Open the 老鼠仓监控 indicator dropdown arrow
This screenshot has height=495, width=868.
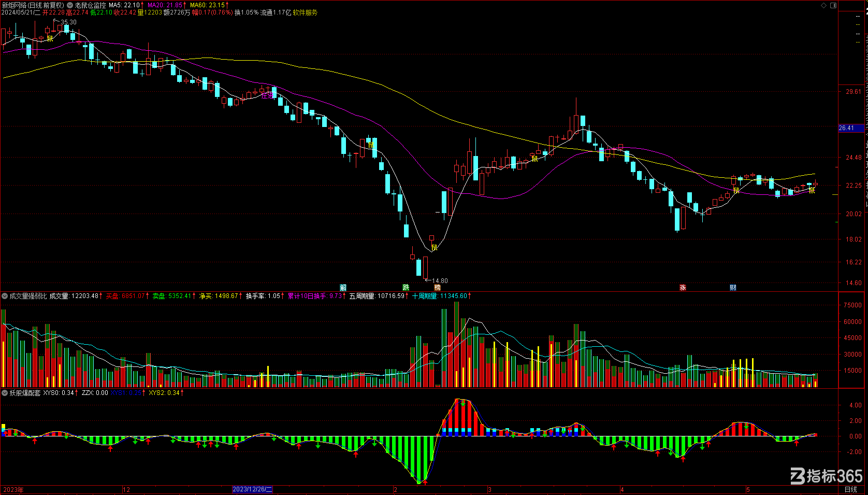70,5
